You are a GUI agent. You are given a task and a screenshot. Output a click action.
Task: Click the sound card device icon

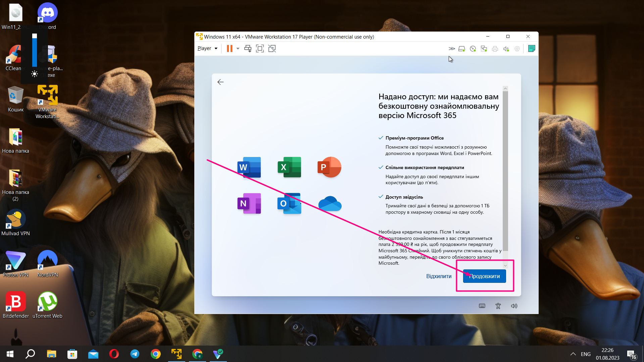[x=506, y=49]
